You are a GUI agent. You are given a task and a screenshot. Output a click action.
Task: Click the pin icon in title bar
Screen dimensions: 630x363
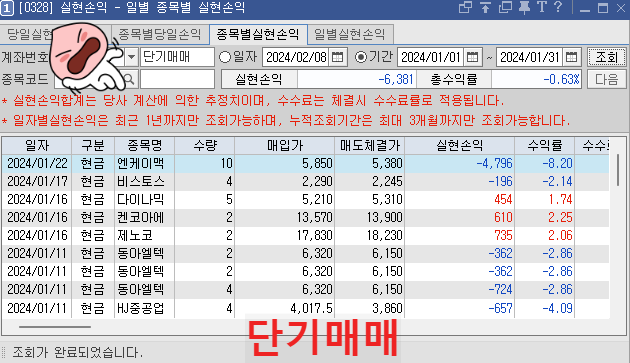pyautogui.click(x=524, y=7)
